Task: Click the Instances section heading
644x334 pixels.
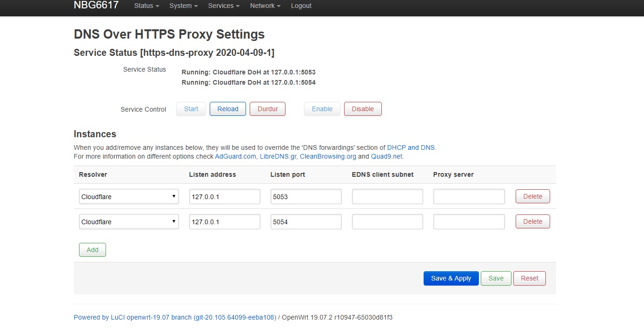Action: (95, 134)
